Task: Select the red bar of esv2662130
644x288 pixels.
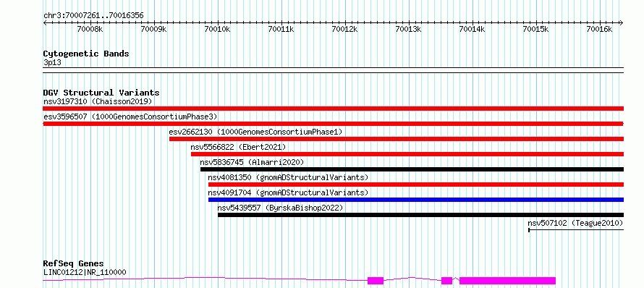Action: 397,139
